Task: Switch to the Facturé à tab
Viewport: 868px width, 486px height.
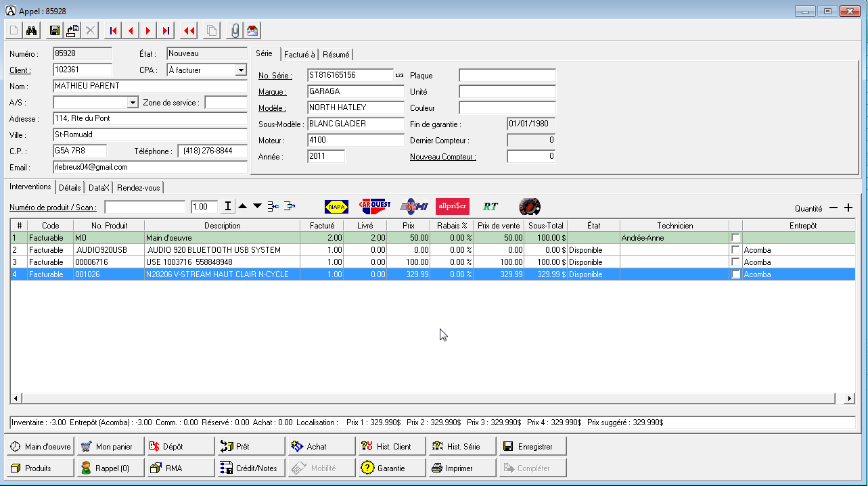Action: pyautogui.click(x=299, y=55)
